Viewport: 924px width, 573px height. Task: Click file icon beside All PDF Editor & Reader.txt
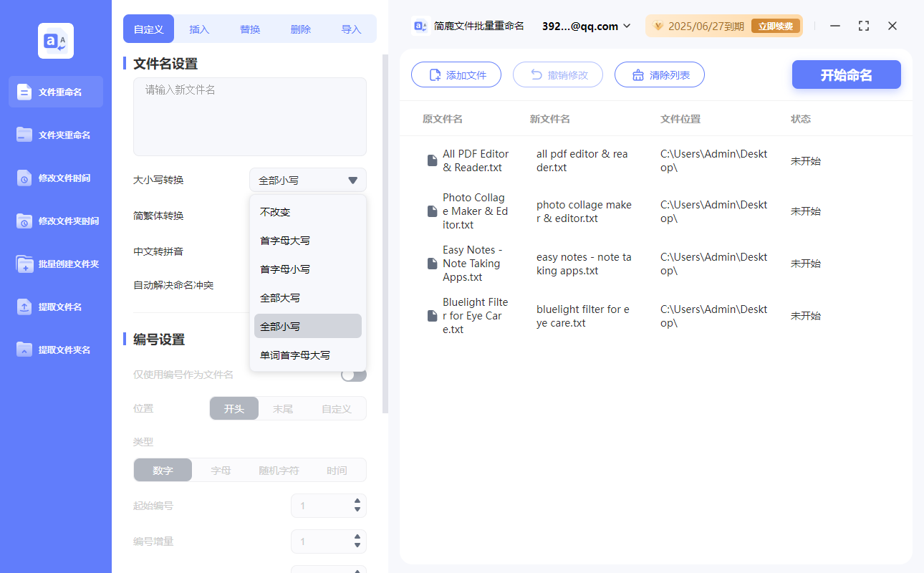432,160
